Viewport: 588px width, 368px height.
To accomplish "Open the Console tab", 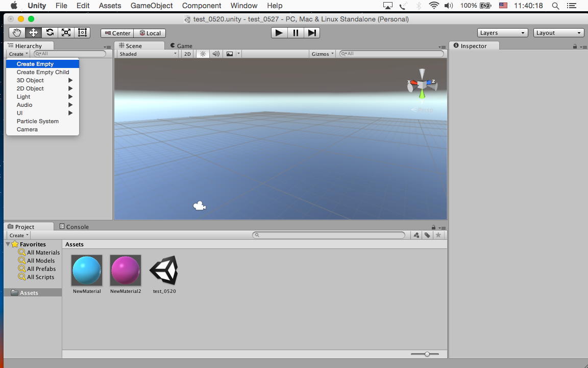I will 74,226.
